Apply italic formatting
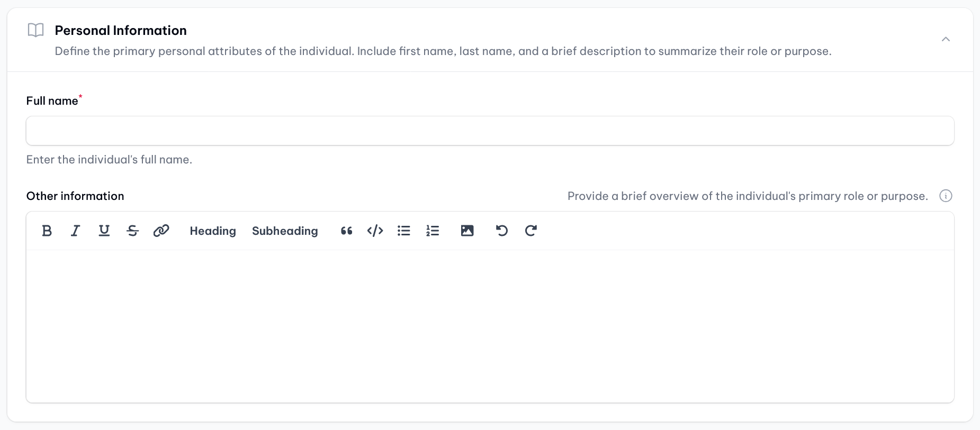Screen dimensions: 980x430 coord(75,231)
